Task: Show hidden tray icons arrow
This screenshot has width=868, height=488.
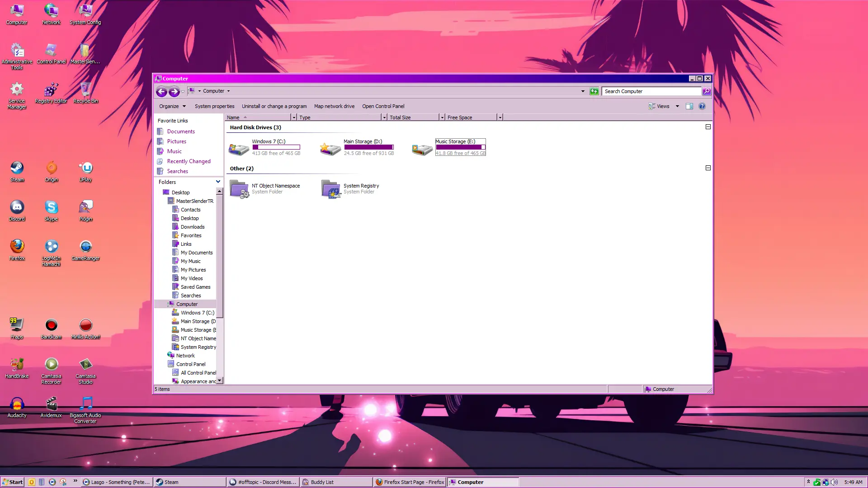Action: (808, 482)
